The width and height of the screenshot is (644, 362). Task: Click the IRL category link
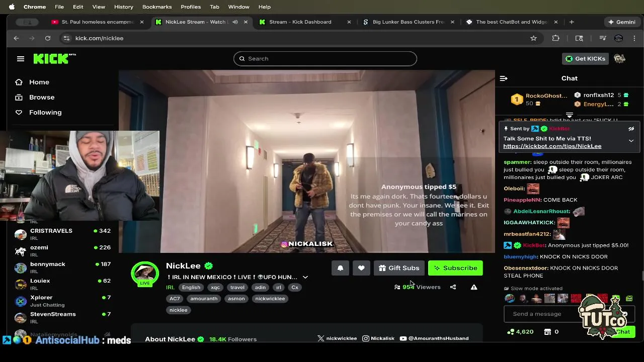tap(170, 288)
